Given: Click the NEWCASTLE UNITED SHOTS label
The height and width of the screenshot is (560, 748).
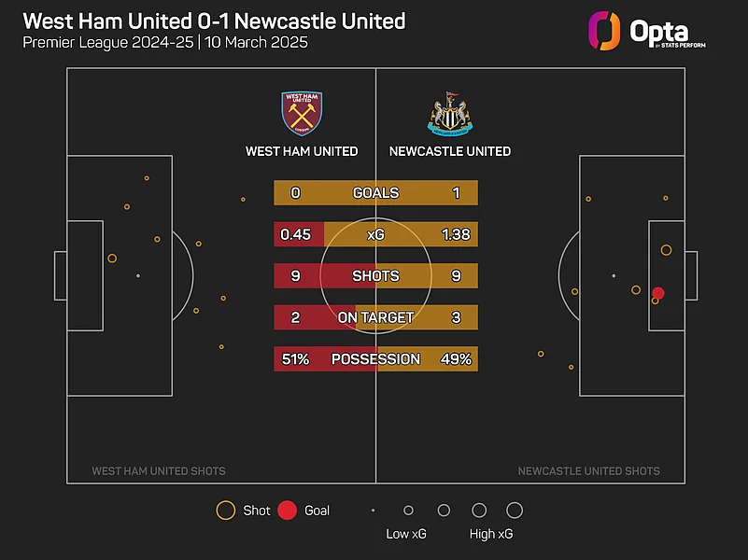Looking at the screenshot, I should (x=589, y=471).
